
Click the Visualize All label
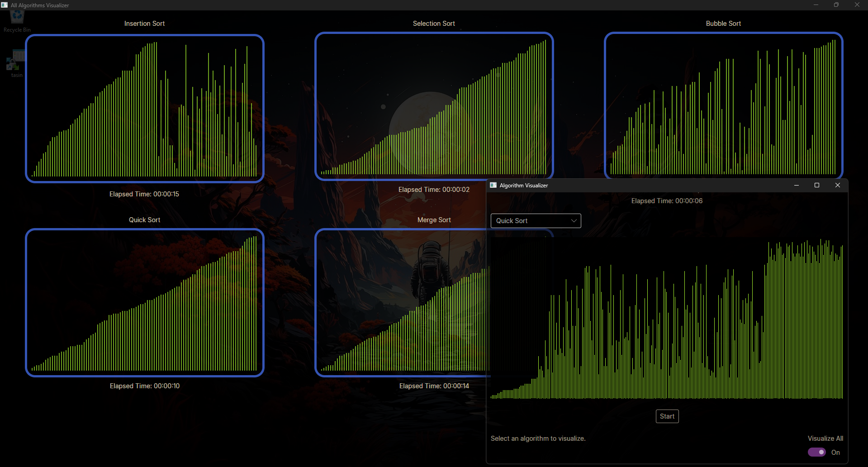[x=825, y=438]
